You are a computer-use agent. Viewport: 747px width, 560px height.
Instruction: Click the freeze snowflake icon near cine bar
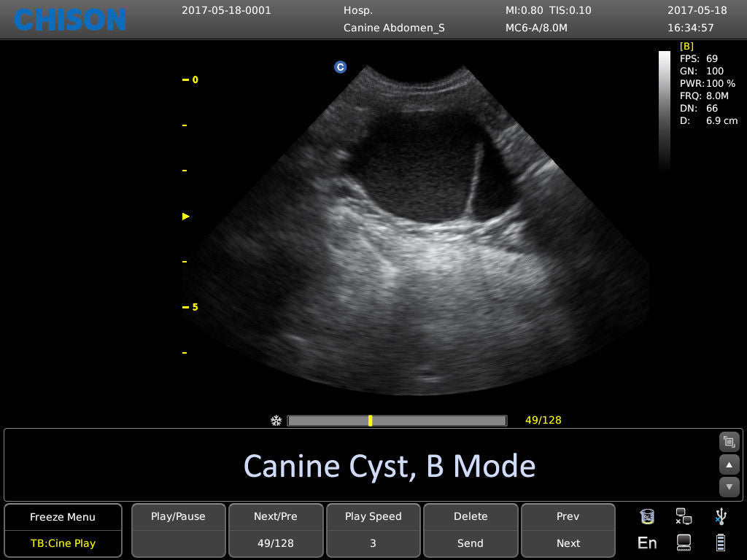point(276,421)
